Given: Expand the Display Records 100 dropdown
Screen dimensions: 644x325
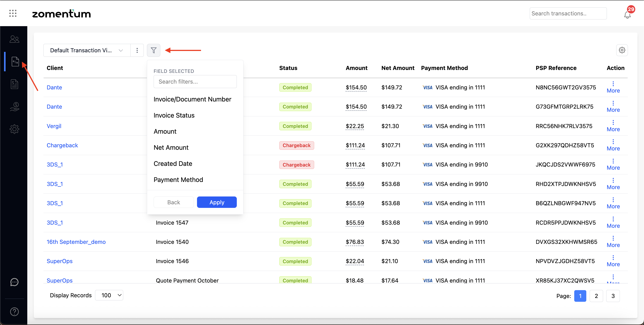Looking at the screenshot, I should pyautogui.click(x=109, y=295).
